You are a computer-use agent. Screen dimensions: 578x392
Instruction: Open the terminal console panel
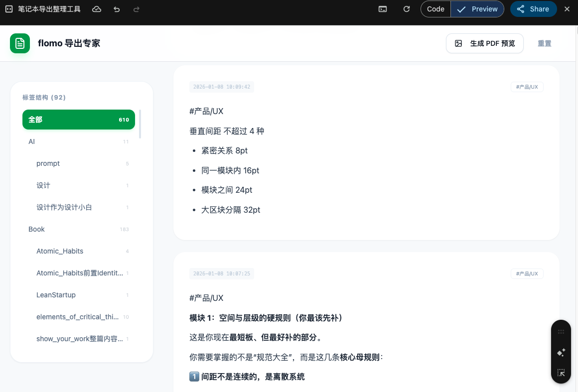point(383,9)
